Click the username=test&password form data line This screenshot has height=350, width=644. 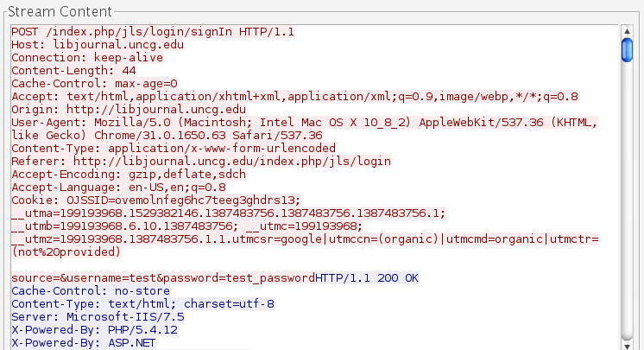pyautogui.click(x=162, y=278)
